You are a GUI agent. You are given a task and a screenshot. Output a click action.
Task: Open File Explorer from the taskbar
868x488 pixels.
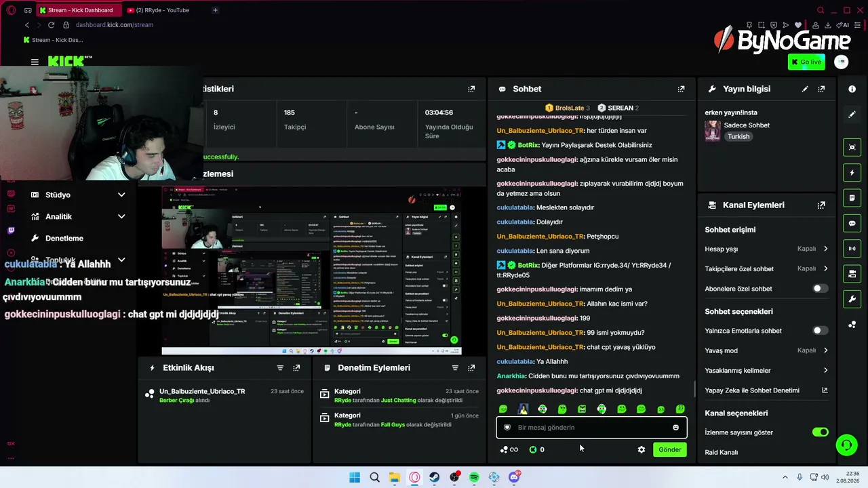(x=394, y=477)
